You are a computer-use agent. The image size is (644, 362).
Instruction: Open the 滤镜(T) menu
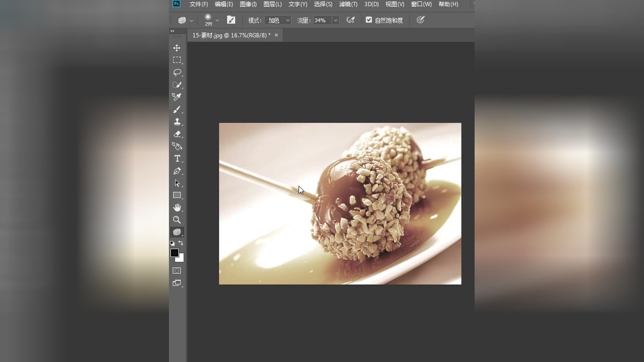(x=348, y=4)
